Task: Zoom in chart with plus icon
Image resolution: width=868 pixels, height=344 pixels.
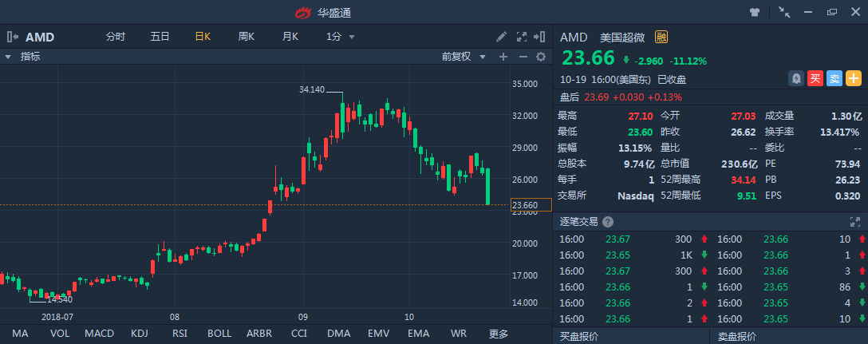Action: click(x=503, y=57)
